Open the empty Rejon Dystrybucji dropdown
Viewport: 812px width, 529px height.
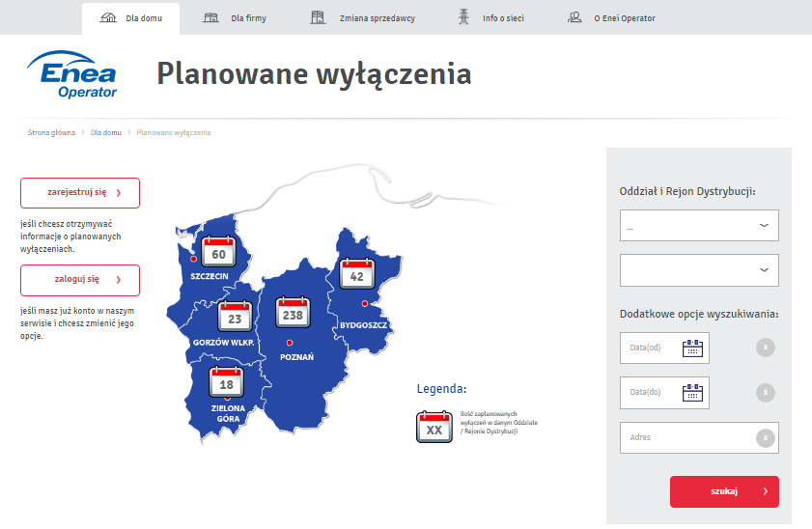coord(699,270)
